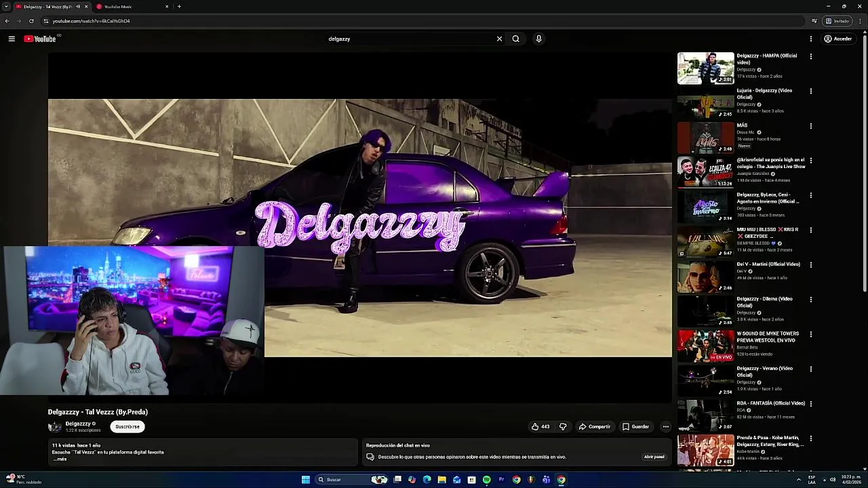The width and height of the screenshot is (868, 488).
Task: Open options menu for MÁS video
Action: 810,126
